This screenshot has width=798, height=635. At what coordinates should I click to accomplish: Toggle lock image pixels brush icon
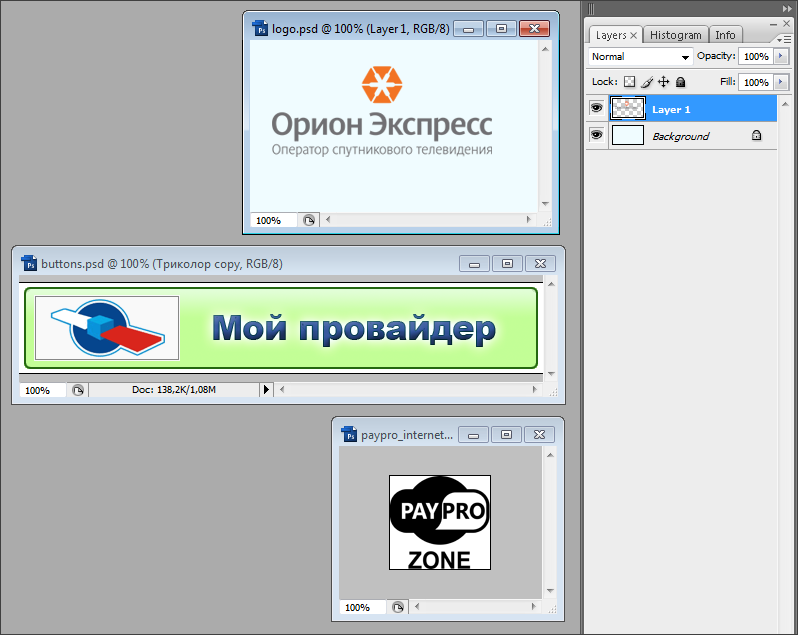pyautogui.click(x=647, y=81)
